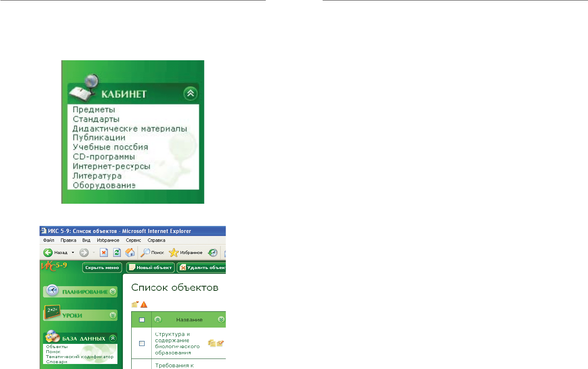Viewport: 588px width, 369px height.
Task: Open Тематический кодификатор link
Action: coord(80,357)
